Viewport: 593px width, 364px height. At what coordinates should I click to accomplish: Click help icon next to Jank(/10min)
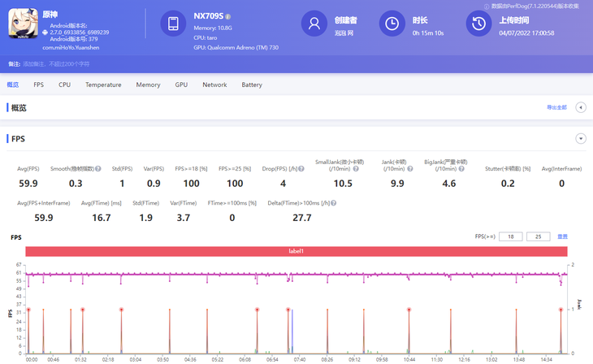410,169
